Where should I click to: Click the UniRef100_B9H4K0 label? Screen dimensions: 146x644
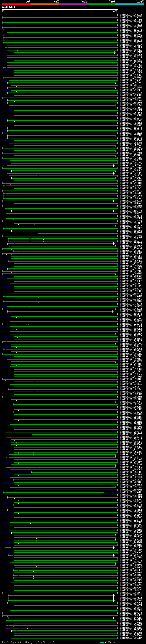131,50
